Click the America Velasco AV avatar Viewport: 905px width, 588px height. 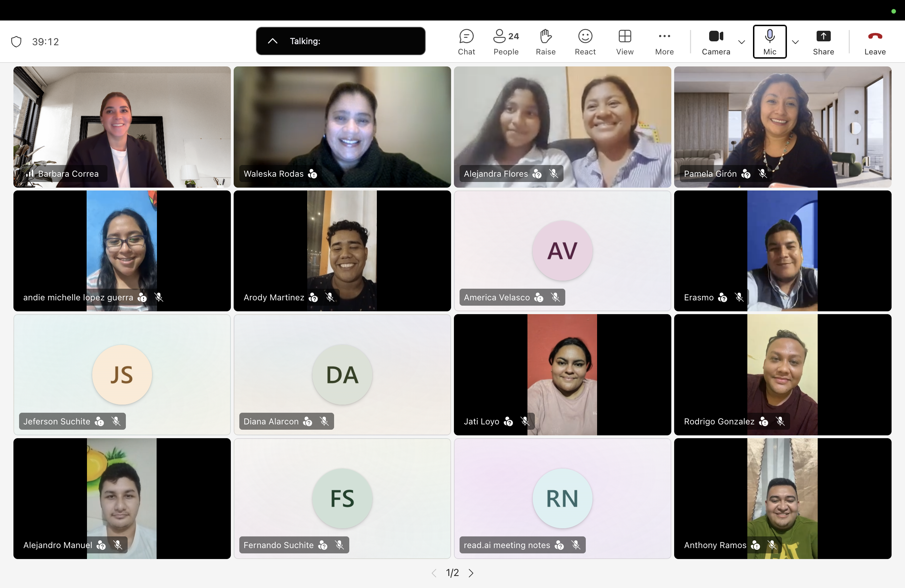[x=562, y=251]
